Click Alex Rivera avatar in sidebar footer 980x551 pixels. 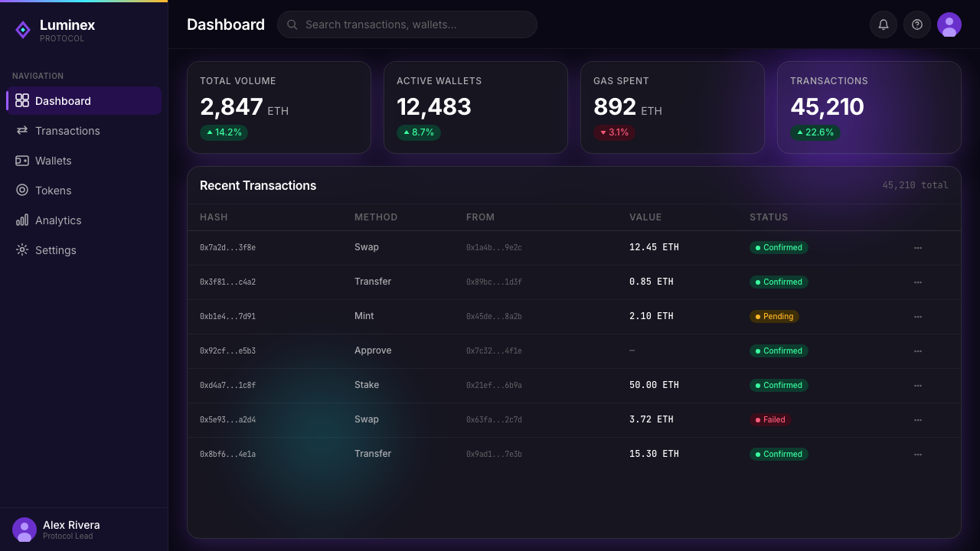(24, 530)
